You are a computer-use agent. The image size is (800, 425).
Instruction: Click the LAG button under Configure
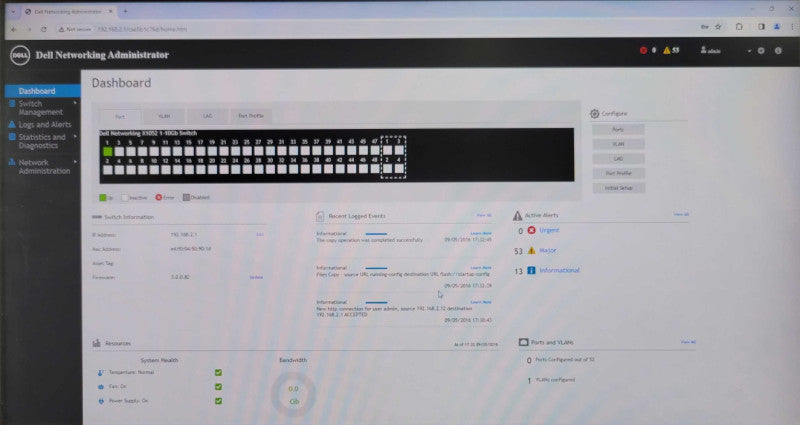point(618,159)
